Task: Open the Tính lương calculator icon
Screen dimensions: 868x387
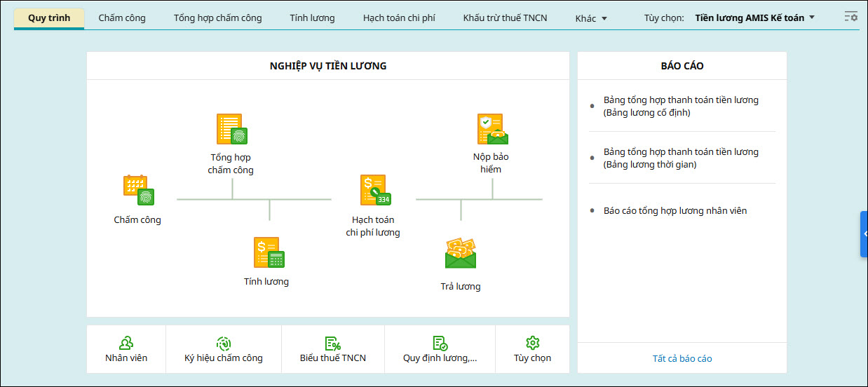Action: click(269, 252)
